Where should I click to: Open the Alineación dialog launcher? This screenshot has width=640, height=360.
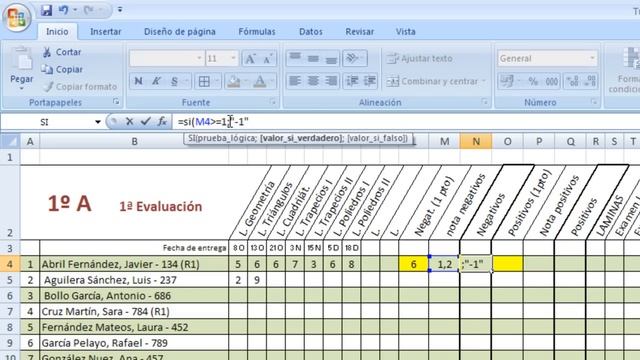(484, 102)
